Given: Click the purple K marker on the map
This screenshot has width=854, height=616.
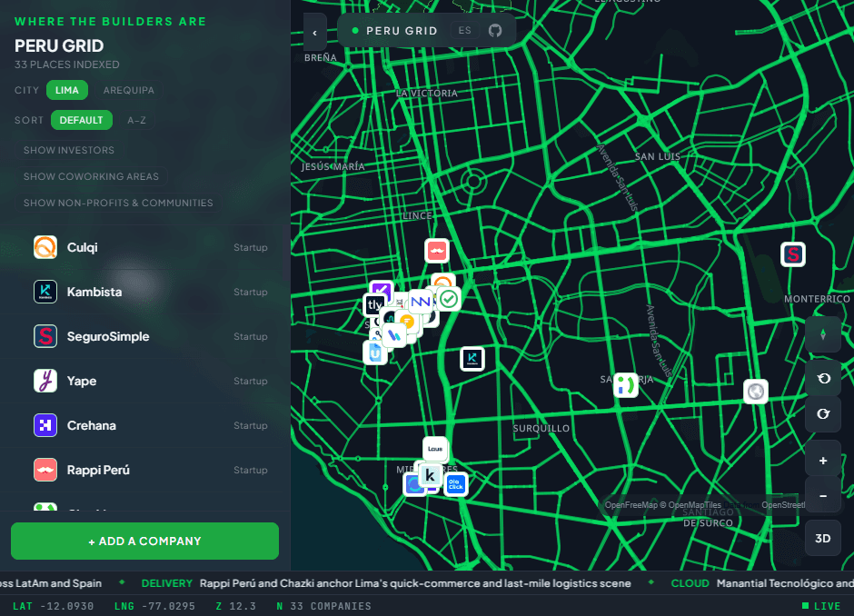Looking at the screenshot, I should click(382, 291).
